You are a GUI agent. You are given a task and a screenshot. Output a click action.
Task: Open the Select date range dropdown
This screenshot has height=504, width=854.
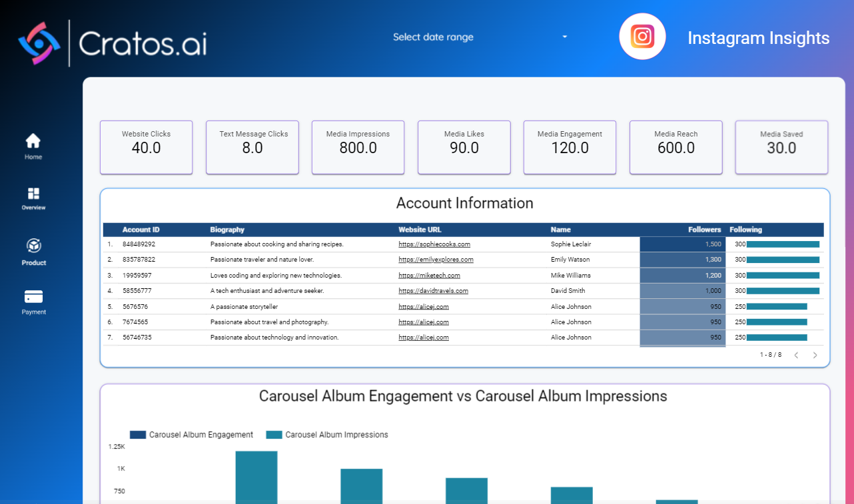tap(480, 37)
